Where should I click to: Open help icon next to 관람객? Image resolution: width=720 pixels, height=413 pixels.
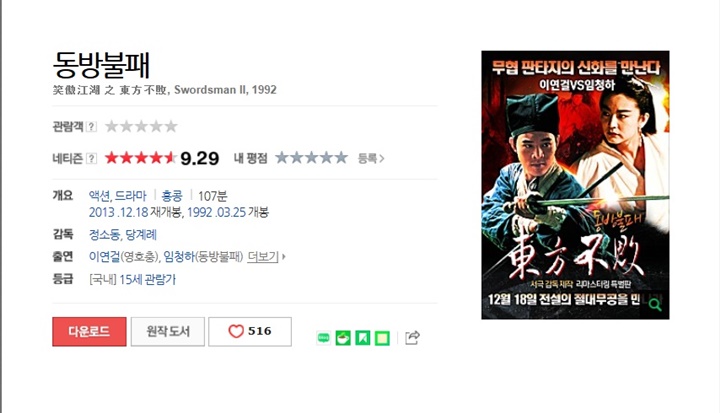pos(92,126)
